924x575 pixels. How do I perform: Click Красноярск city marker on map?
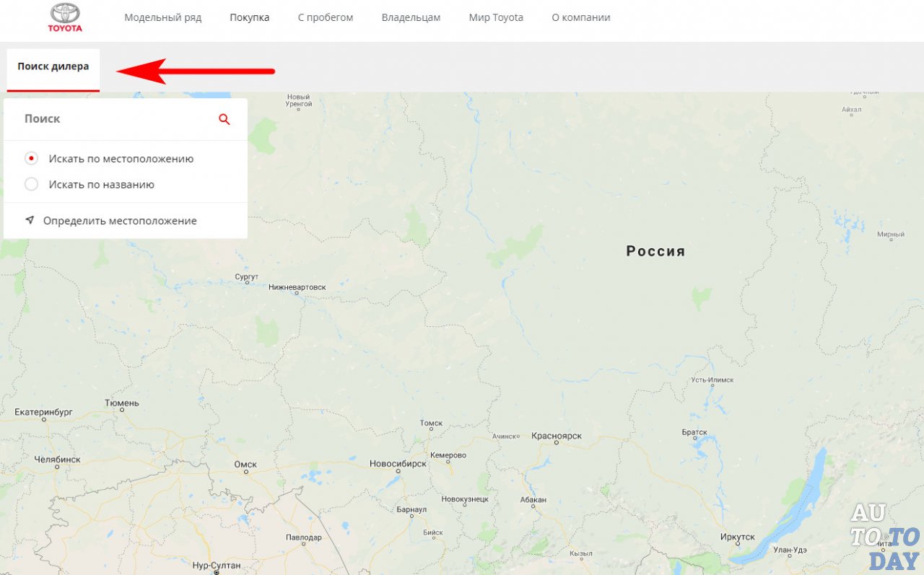[x=556, y=442]
